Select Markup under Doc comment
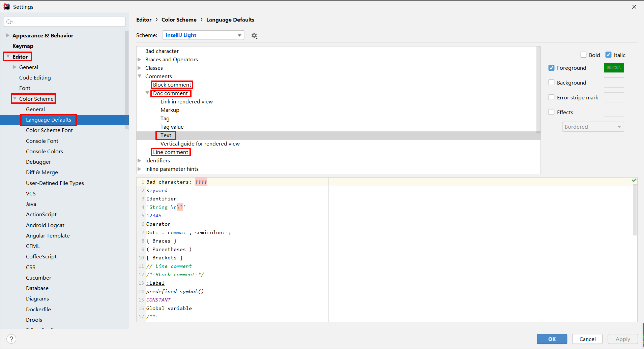Screen dimensions: 644x349 [170, 110]
